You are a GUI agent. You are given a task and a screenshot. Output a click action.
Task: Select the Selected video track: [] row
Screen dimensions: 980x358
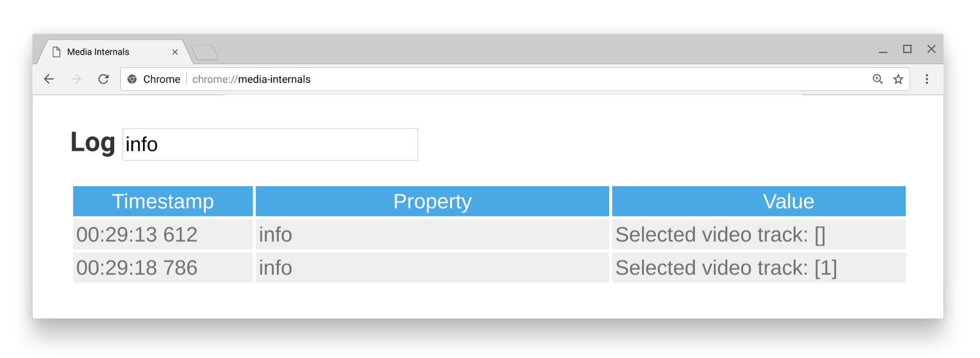(720, 234)
